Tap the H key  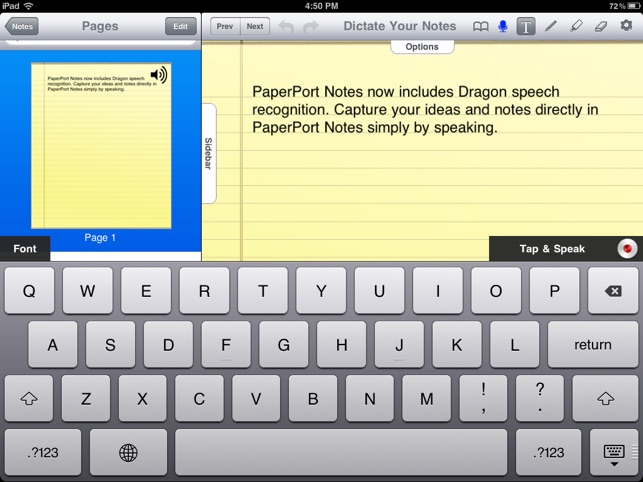[x=342, y=345]
